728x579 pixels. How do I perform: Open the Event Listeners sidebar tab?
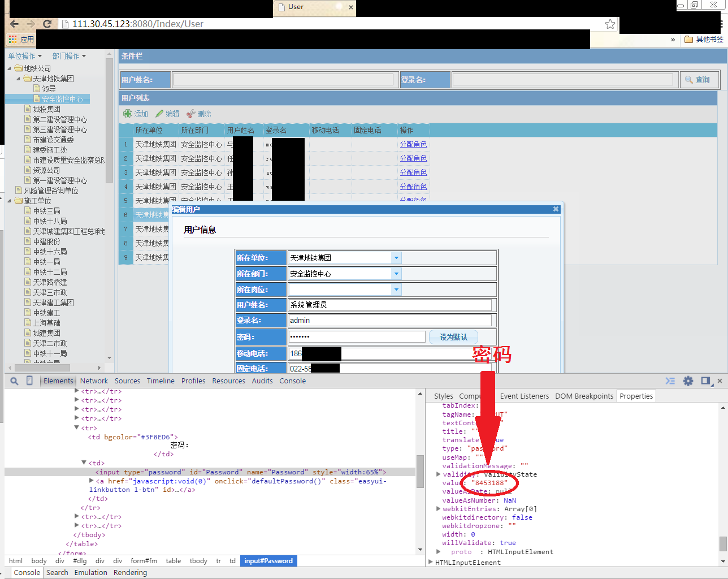[525, 396]
